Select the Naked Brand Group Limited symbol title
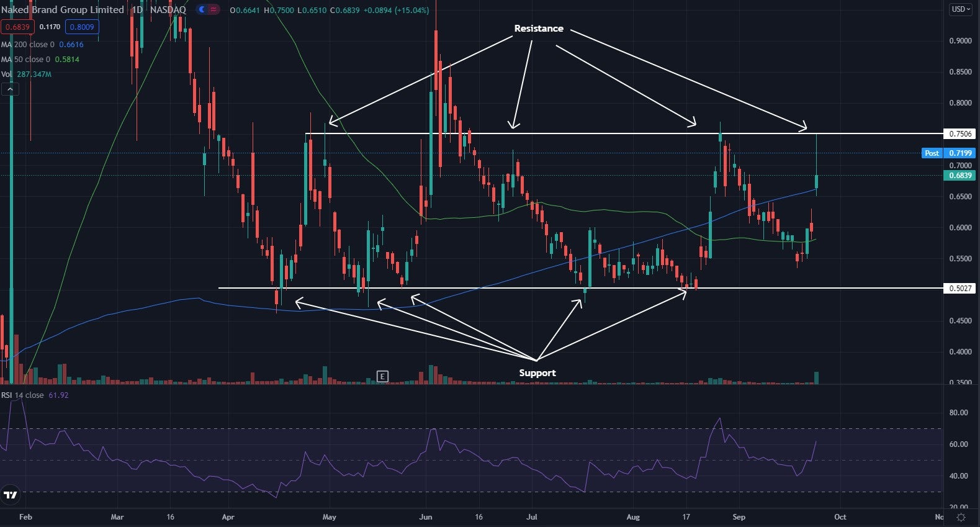 coord(63,10)
